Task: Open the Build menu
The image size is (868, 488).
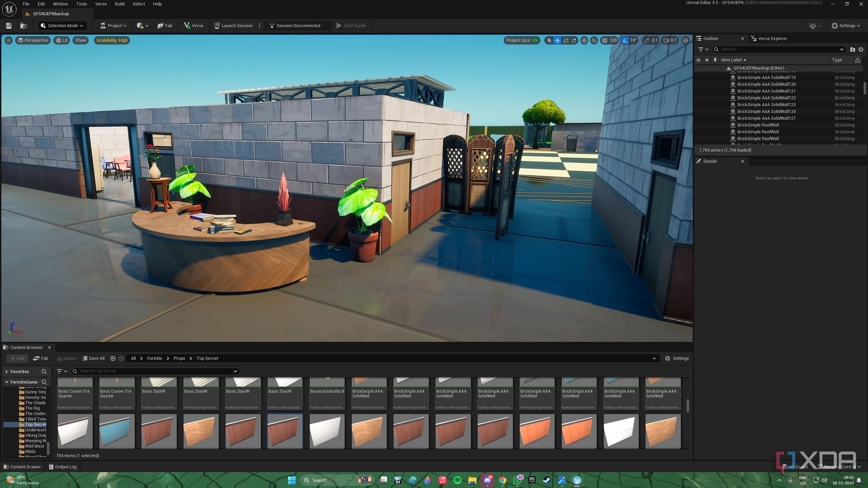Action: tap(119, 4)
